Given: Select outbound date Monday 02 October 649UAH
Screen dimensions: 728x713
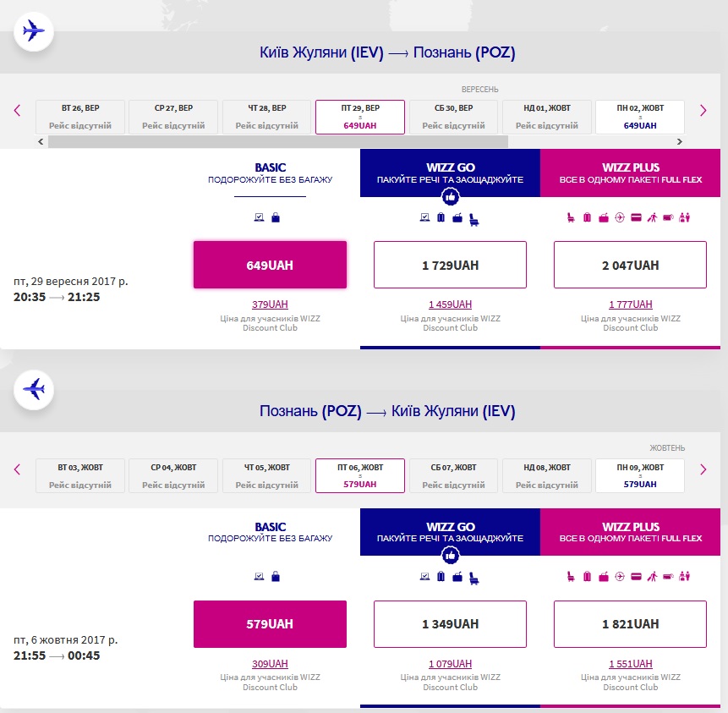Looking at the screenshot, I should pos(639,117).
